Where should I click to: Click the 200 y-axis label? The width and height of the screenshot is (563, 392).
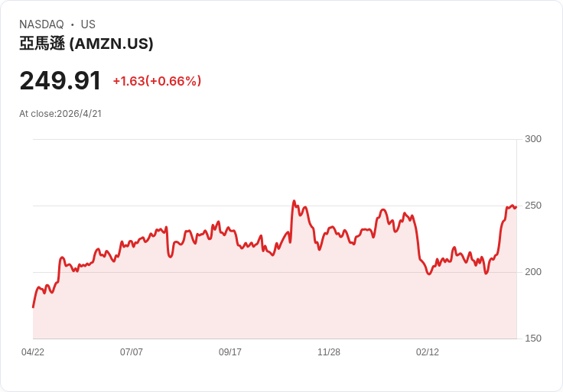533,272
